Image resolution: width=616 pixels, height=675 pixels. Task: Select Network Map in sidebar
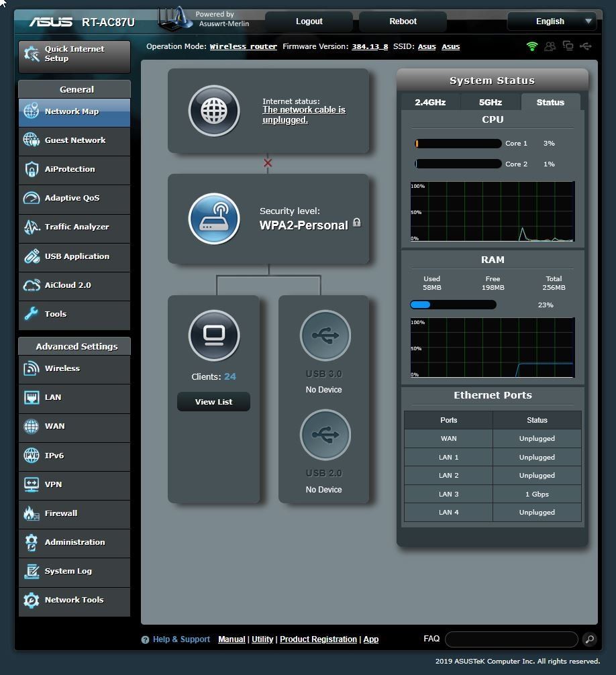click(x=74, y=111)
